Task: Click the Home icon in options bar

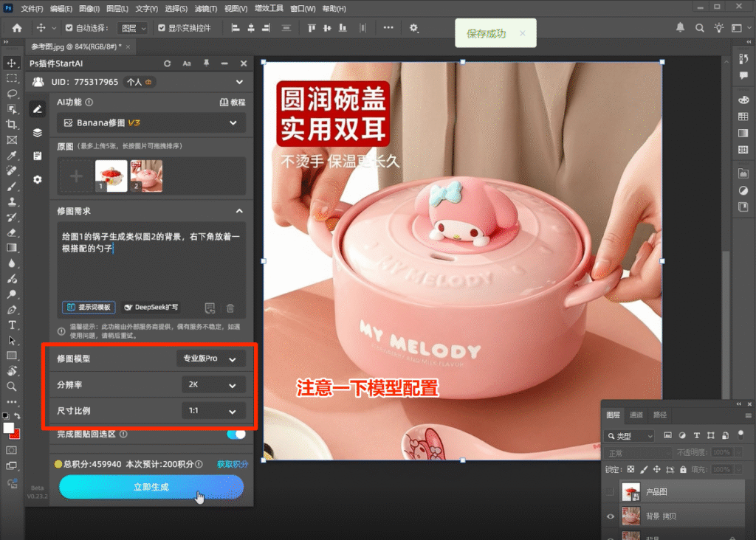Action: (17, 28)
